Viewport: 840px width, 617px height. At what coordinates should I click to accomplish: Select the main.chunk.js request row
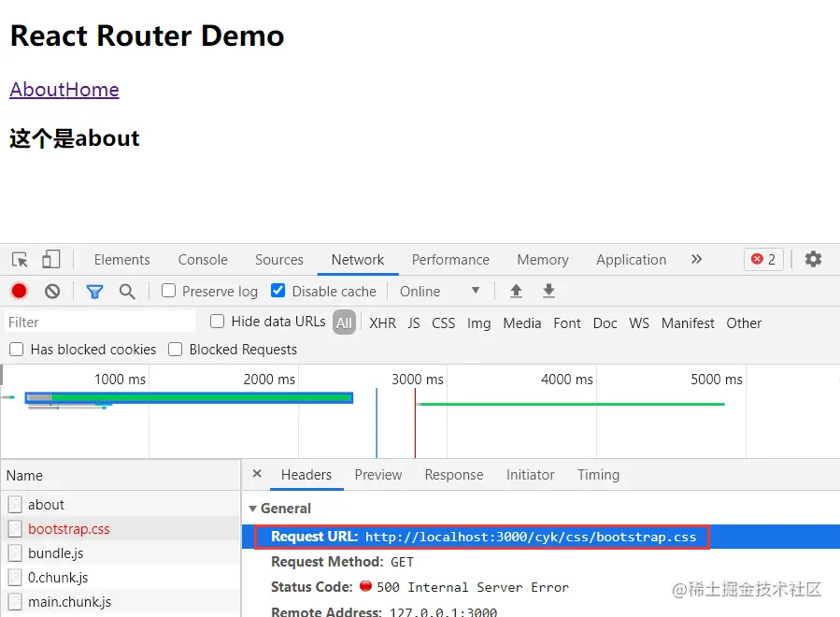[x=121, y=601]
